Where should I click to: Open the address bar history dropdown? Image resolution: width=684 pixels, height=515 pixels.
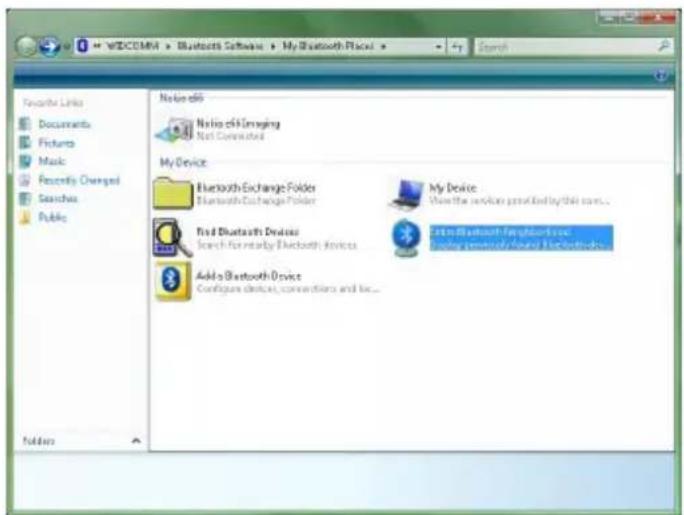pyautogui.click(x=438, y=47)
